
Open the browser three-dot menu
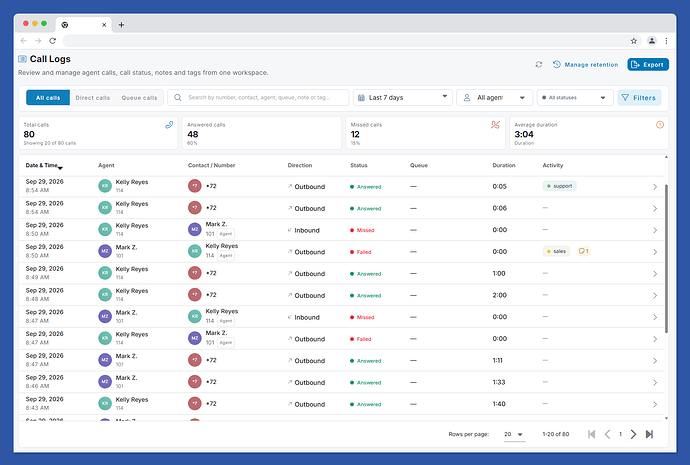(666, 41)
